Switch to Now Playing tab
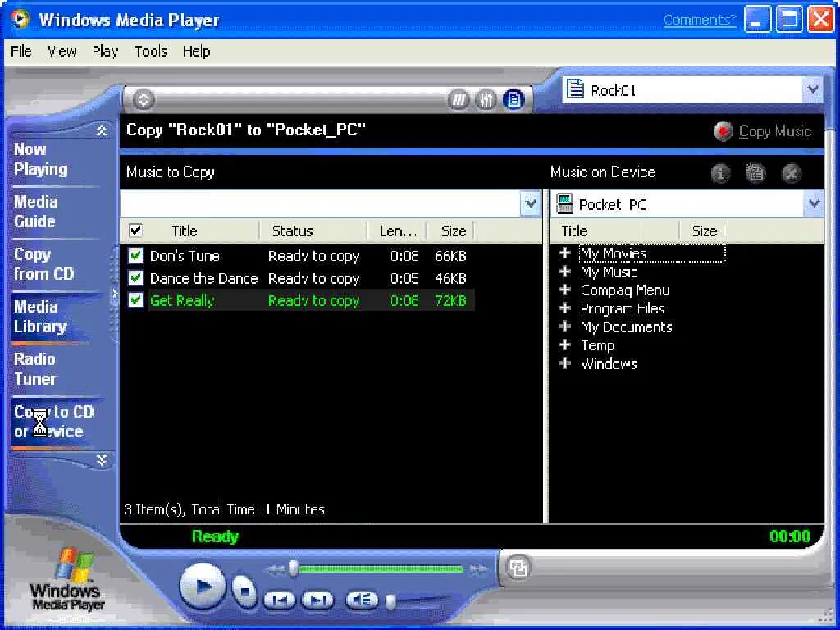The height and width of the screenshot is (630, 840). tap(41, 159)
